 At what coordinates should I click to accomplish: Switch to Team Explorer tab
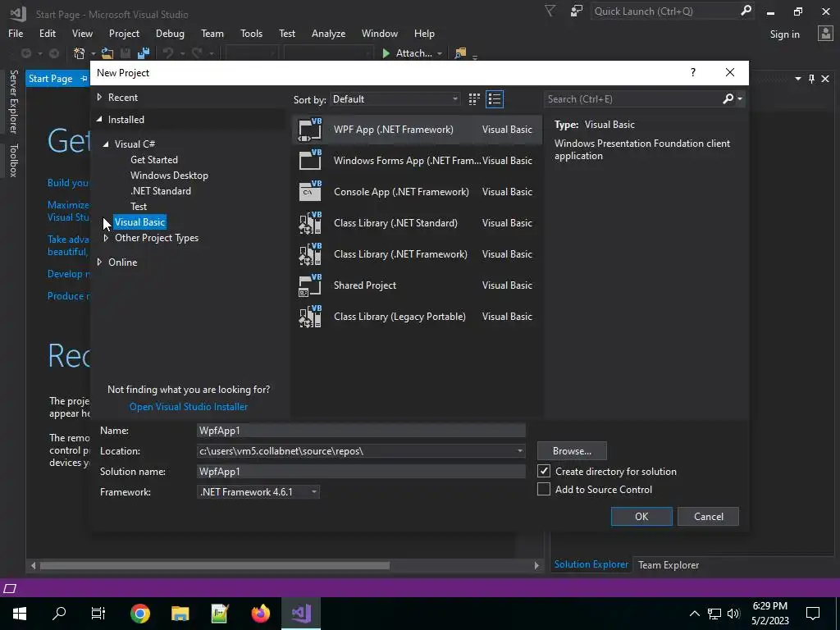pos(669,564)
